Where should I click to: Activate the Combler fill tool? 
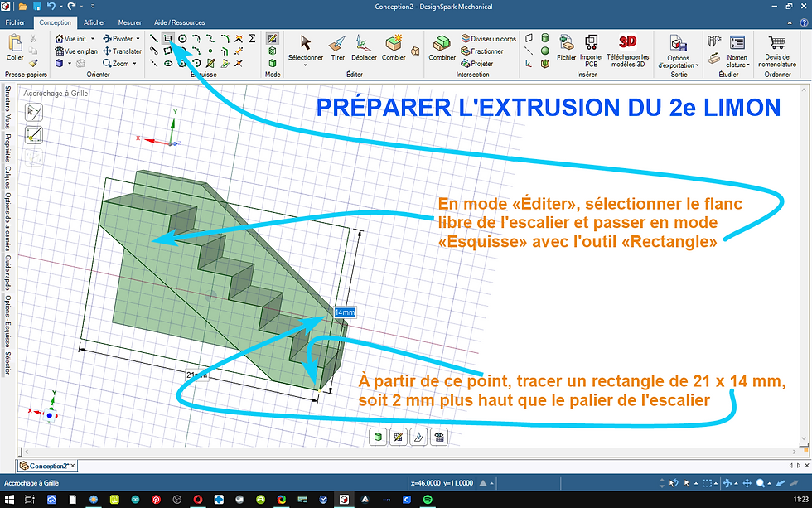[x=394, y=47]
